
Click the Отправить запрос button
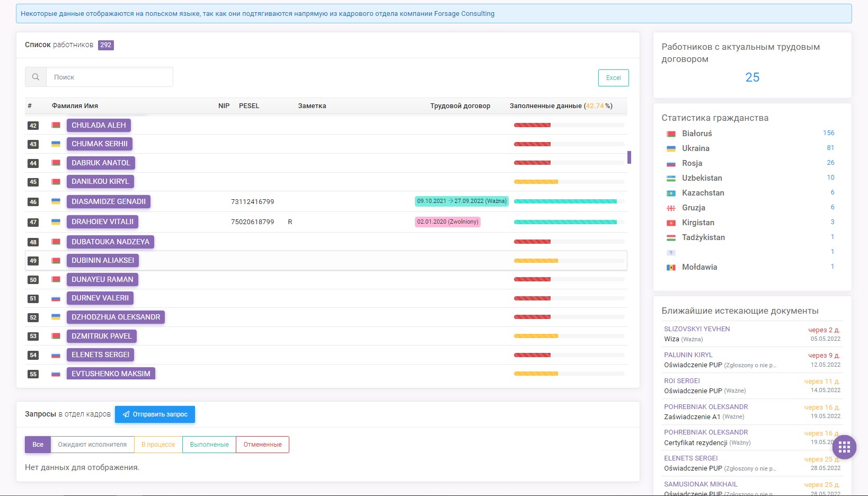155,414
